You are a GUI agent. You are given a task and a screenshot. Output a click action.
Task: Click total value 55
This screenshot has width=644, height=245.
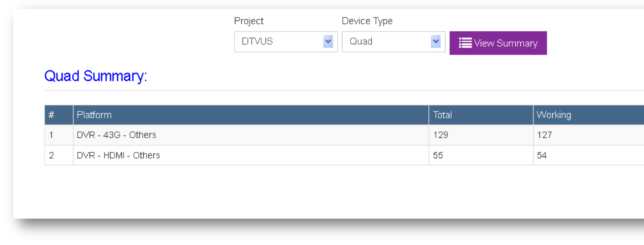pyautogui.click(x=438, y=155)
